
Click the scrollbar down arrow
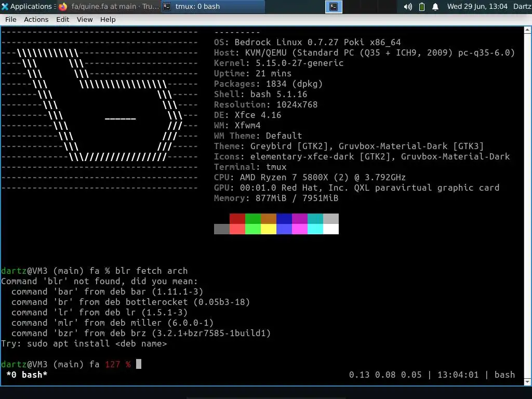click(x=528, y=382)
